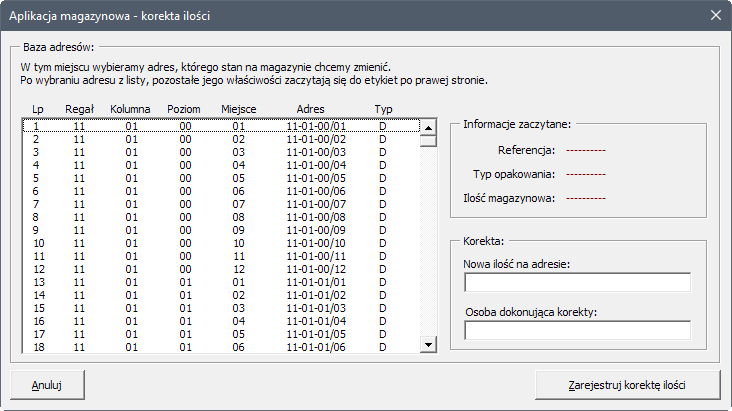This screenshot has width=732, height=411.
Task: Click the Anuluj button
Action: click(x=47, y=385)
